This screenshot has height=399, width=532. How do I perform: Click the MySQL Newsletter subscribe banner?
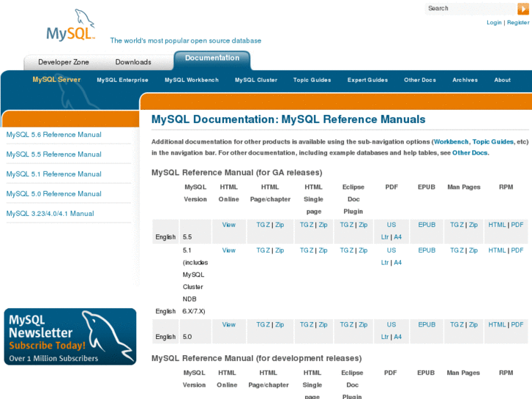[x=70, y=336]
